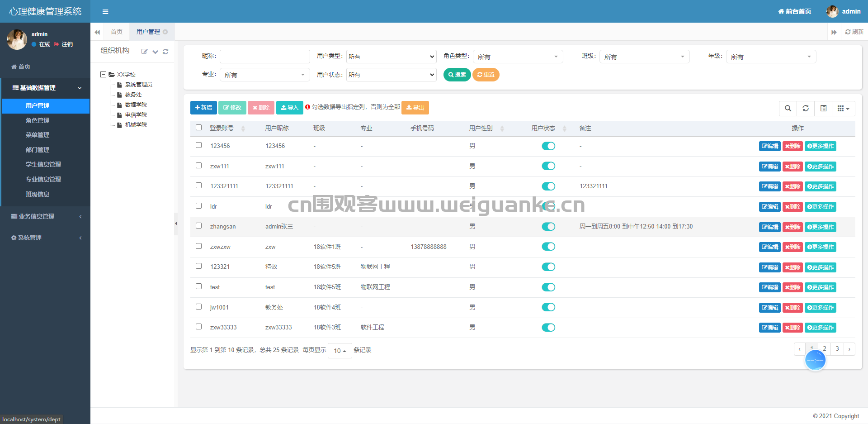
Task: Collapse the XX学校 tree node
Action: pyautogui.click(x=103, y=74)
